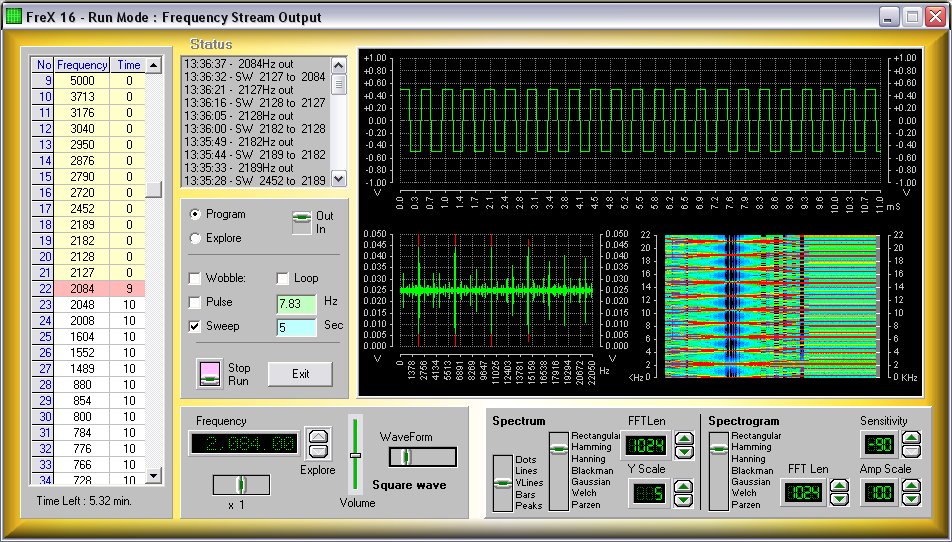Select the 3713 frequency cell

point(82,97)
